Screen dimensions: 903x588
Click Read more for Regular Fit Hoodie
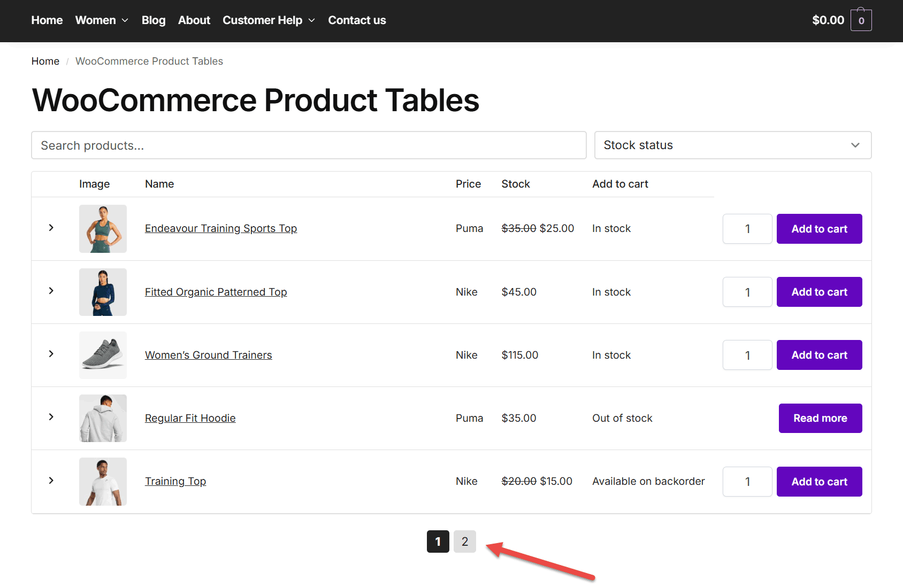820,418
